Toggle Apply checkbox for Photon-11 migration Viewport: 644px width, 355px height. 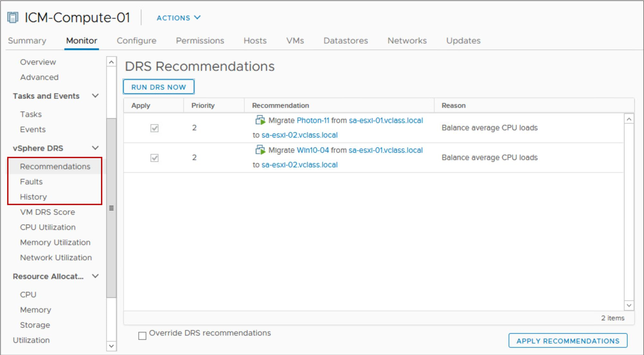pos(155,128)
